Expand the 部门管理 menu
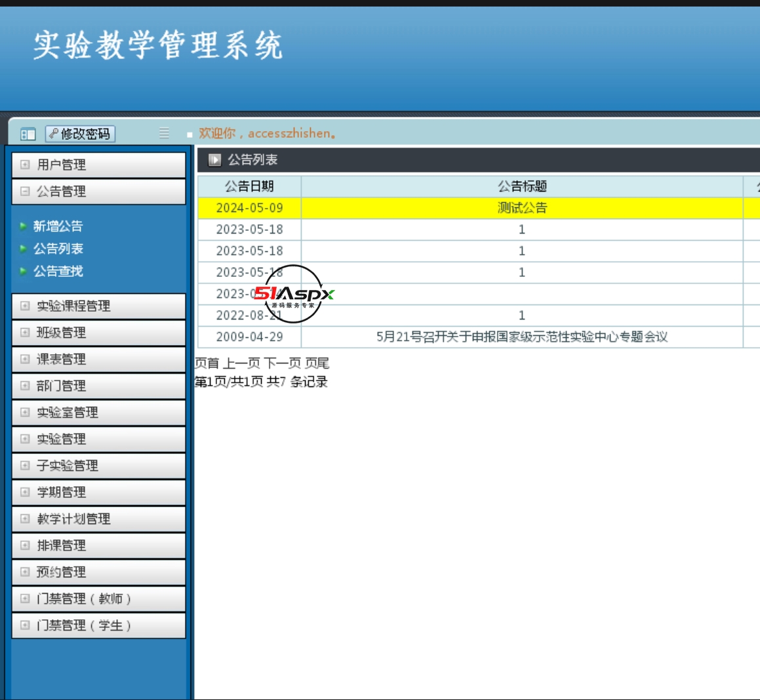Screen dimensions: 760x700 99,386
